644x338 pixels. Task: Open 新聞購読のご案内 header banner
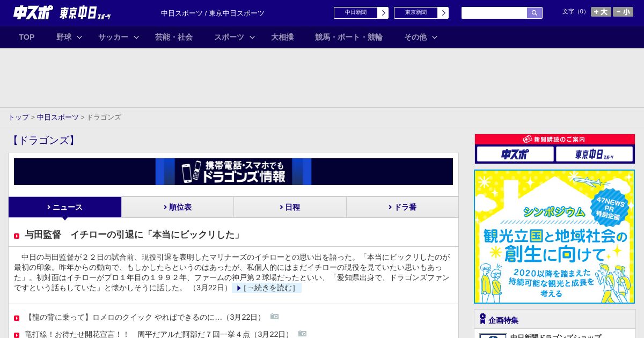tap(555, 139)
